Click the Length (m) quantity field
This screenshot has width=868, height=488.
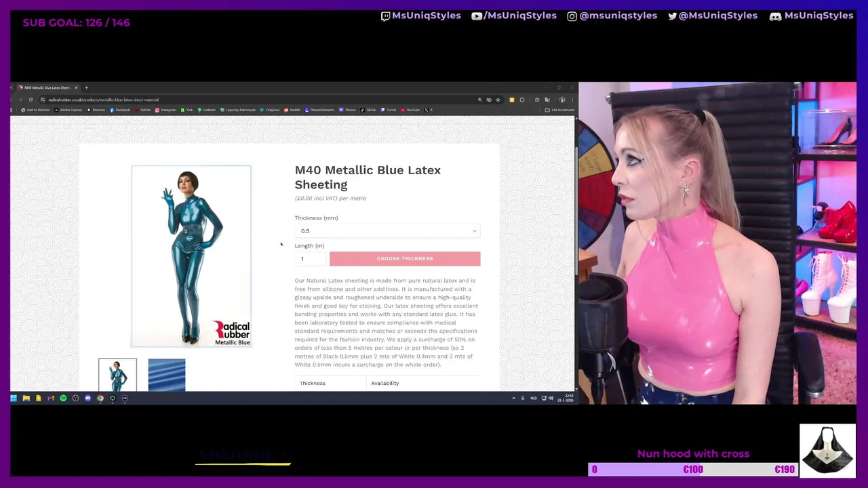(x=310, y=258)
